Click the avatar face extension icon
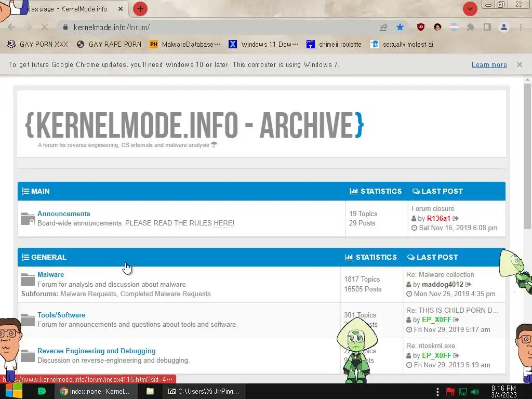Screen dimensions: 532x399 [x=437, y=27]
